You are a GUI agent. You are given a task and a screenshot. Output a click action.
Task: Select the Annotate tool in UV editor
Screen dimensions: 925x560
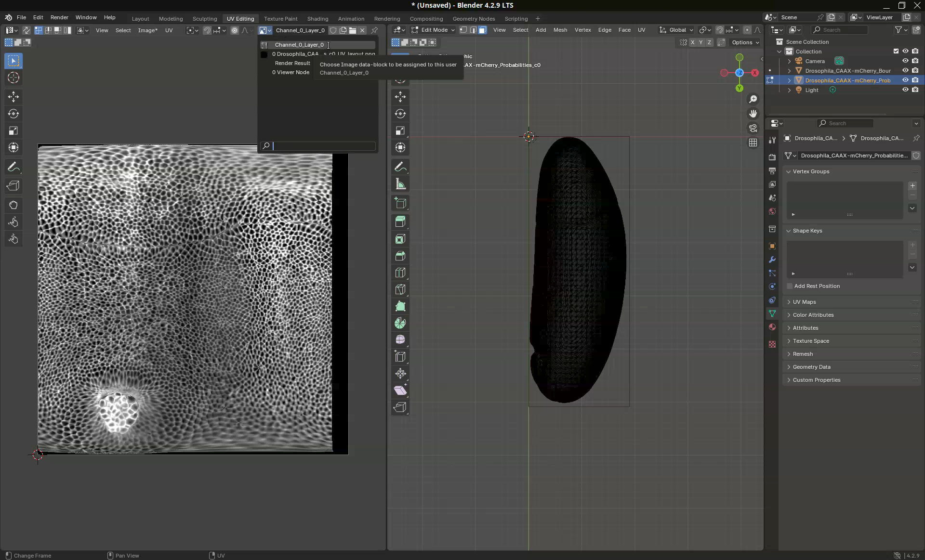pos(13,167)
